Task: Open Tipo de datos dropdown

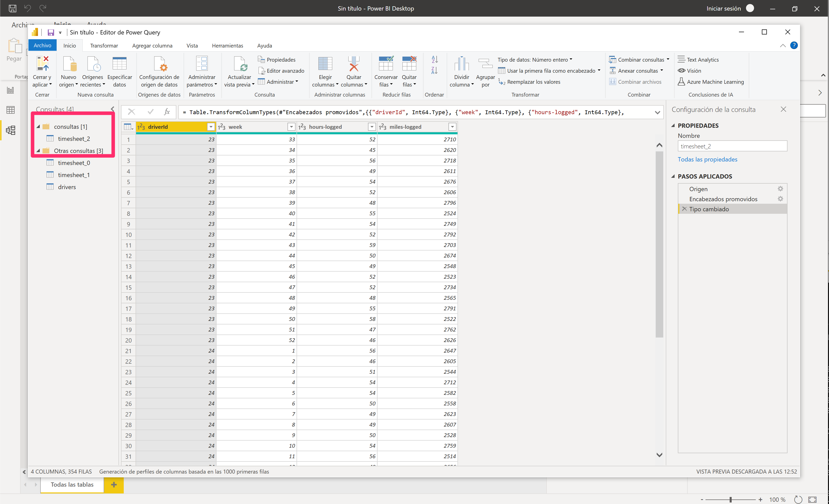Action: point(535,60)
